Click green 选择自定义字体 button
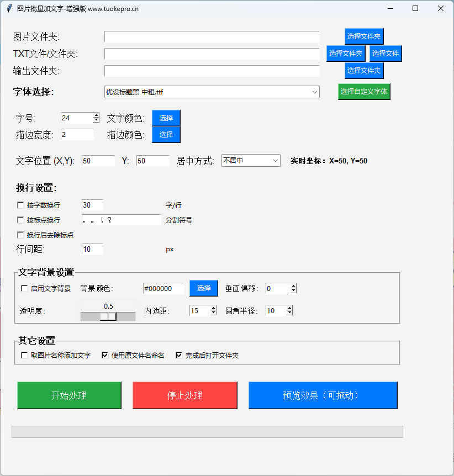The width and height of the screenshot is (454, 476). click(364, 92)
